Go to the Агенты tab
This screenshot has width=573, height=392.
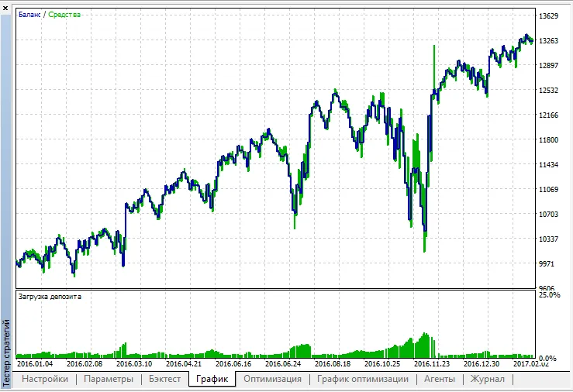coord(440,379)
